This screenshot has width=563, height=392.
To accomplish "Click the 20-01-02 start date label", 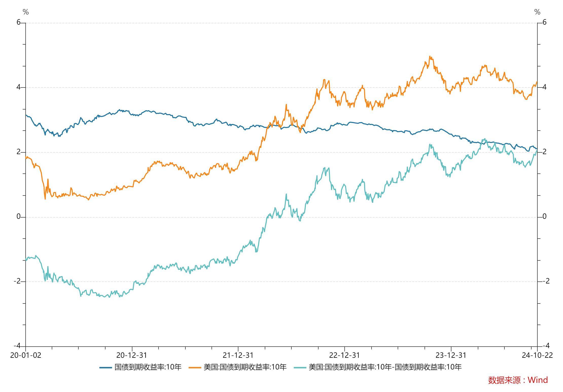I will [x=25, y=355].
